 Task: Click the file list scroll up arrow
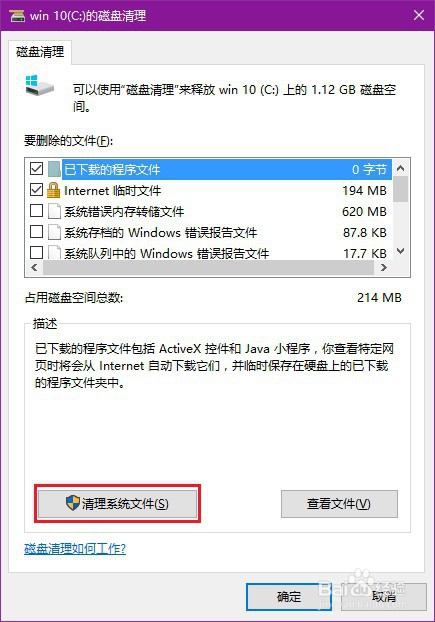click(401, 169)
